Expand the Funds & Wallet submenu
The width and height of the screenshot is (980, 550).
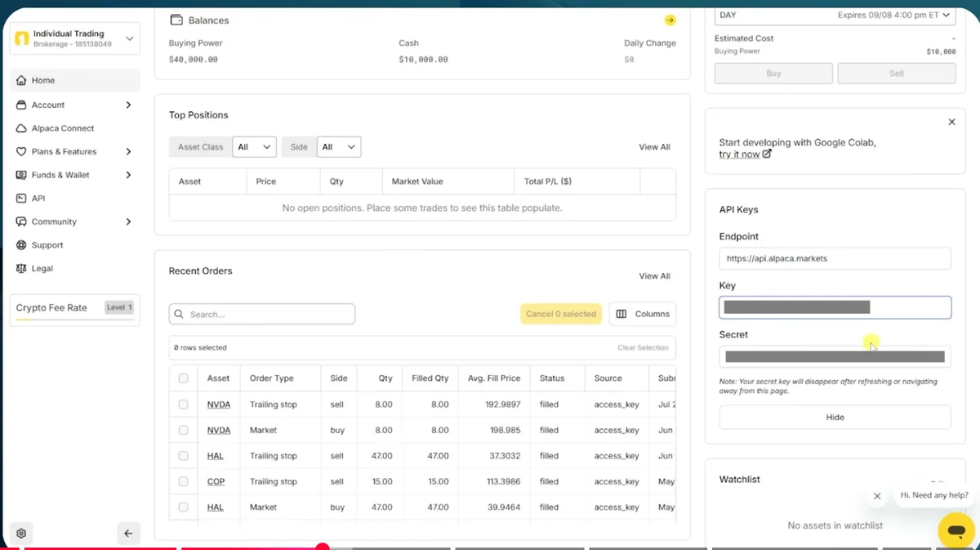click(x=128, y=175)
